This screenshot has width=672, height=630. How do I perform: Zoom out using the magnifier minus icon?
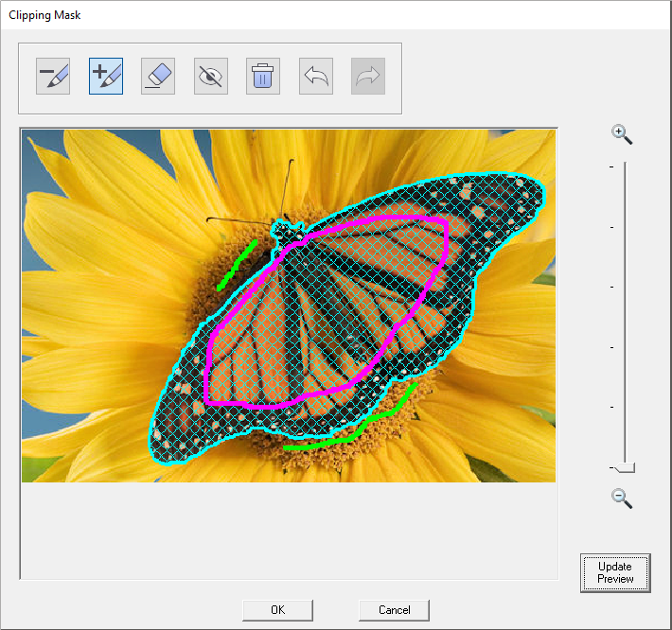[x=622, y=498]
